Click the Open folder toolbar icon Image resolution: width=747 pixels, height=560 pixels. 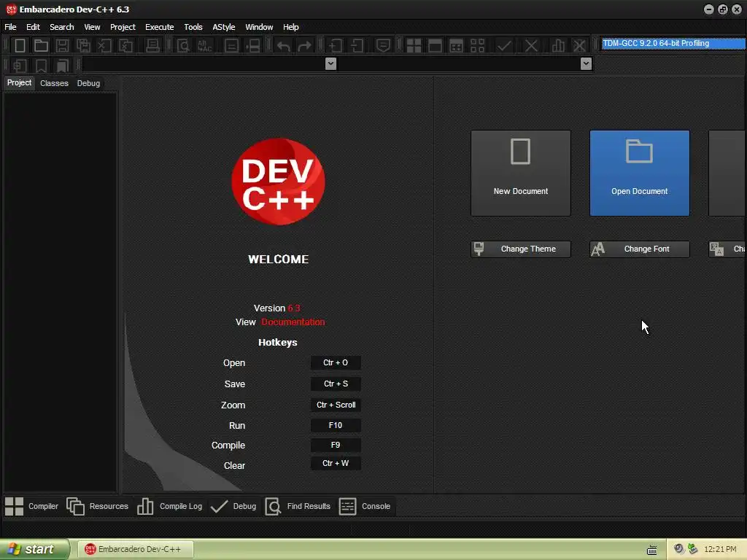(x=41, y=46)
